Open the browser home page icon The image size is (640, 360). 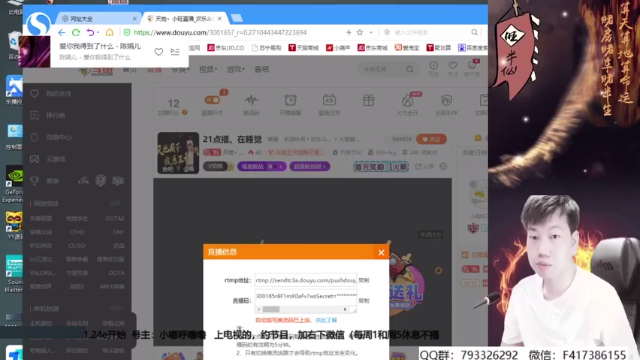pyautogui.click(x=109, y=32)
